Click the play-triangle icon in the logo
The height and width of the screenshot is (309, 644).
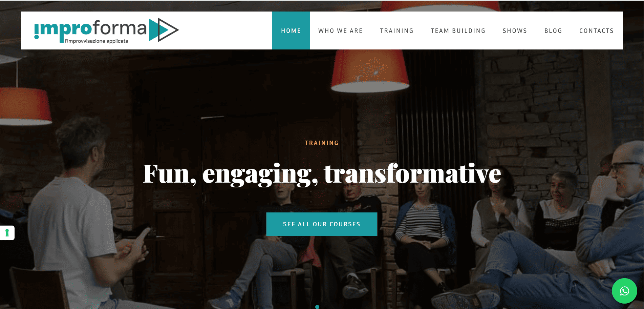pyautogui.click(x=164, y=30)
